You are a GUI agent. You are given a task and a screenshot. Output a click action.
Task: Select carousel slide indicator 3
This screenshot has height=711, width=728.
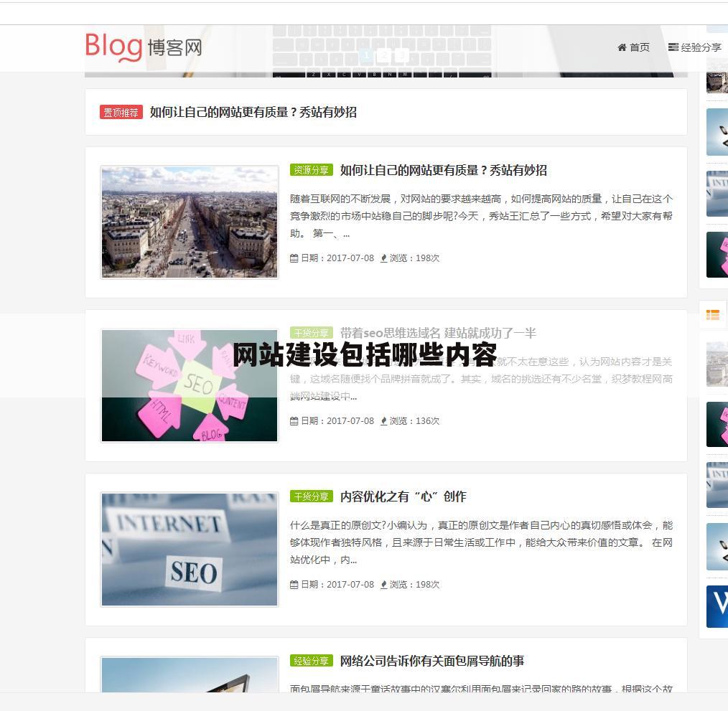[x=401, y=56]
